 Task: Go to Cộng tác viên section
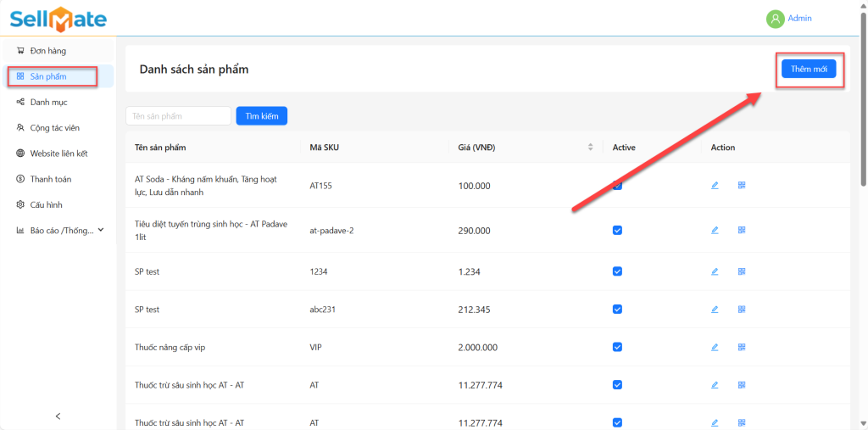pos(54,128)
